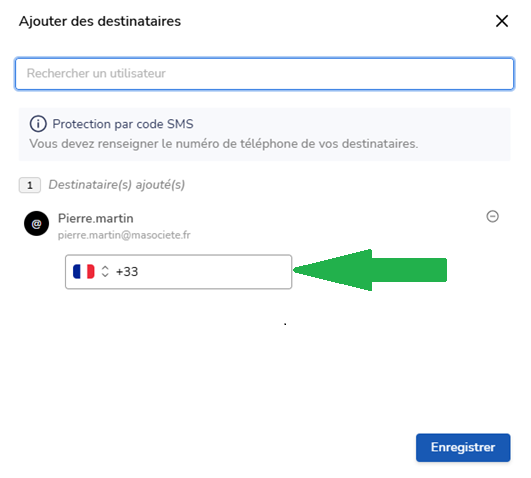Screen dimensions: 531x478
Task: Click the pierre.martin@masociete.fr email address
Action: [124, 235]
